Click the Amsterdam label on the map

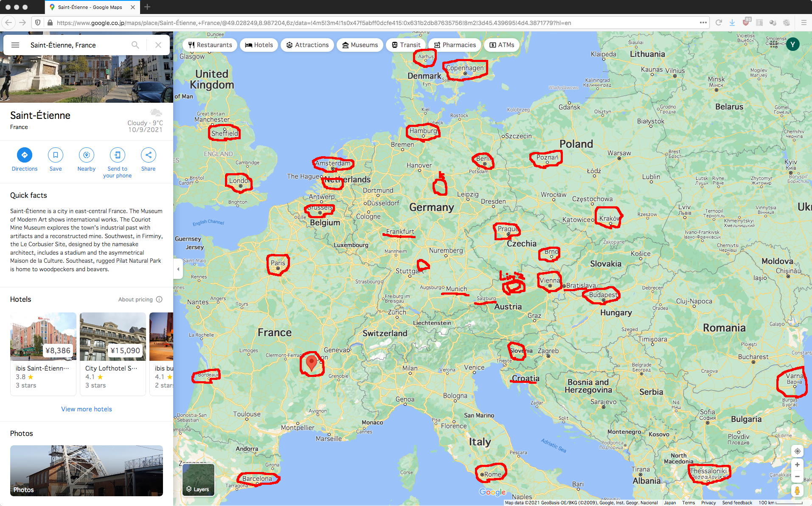pos(333,163)
